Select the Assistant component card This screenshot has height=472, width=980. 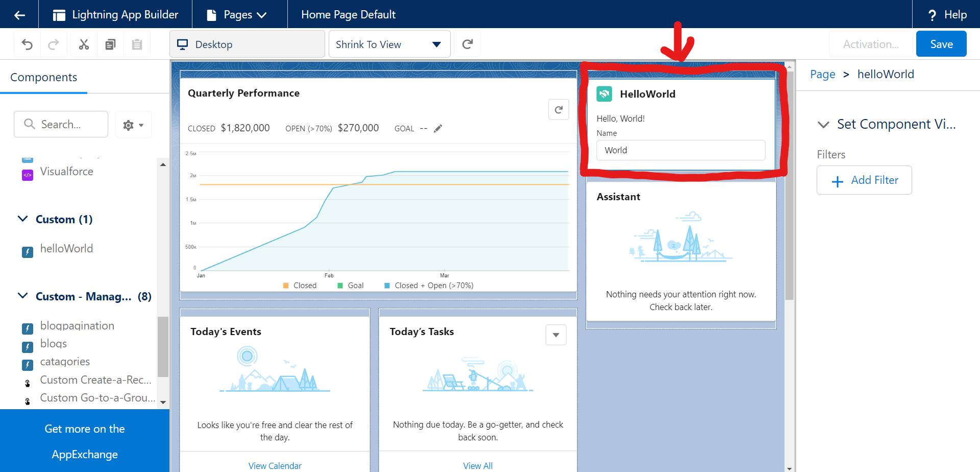(681, 252)
